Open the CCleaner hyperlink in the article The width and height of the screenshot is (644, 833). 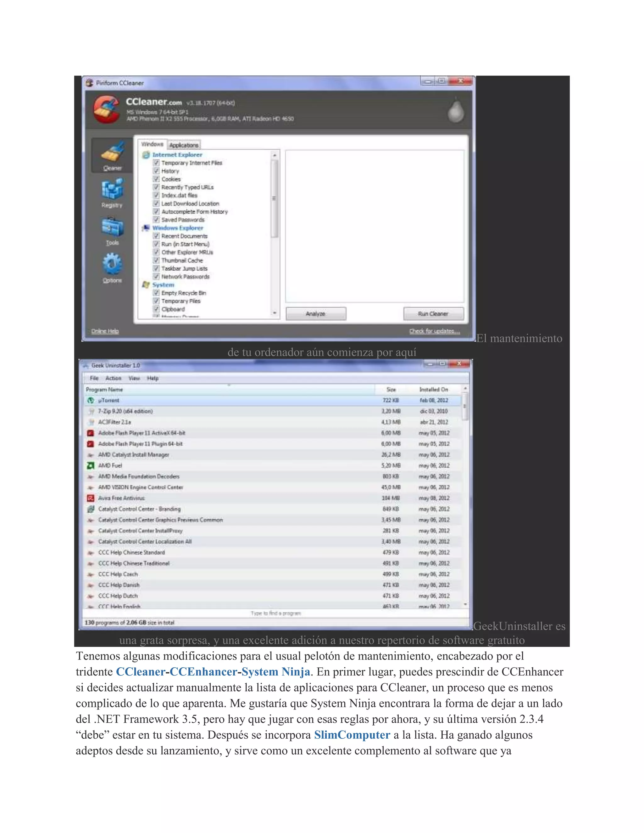click(140, 672)
